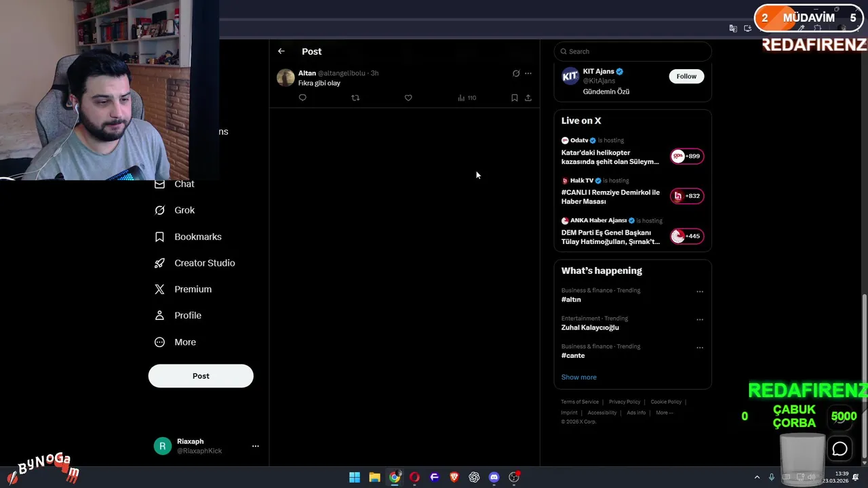Expand the footer More menu
Viewport: 868px width, 488px height.
pyautogui.click(x=664, y=413)
